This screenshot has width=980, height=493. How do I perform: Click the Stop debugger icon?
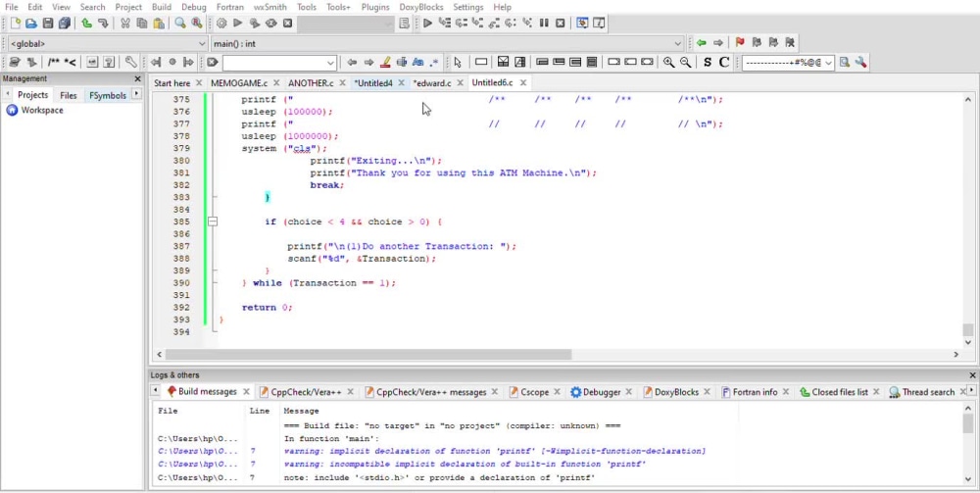pos(560,24)
